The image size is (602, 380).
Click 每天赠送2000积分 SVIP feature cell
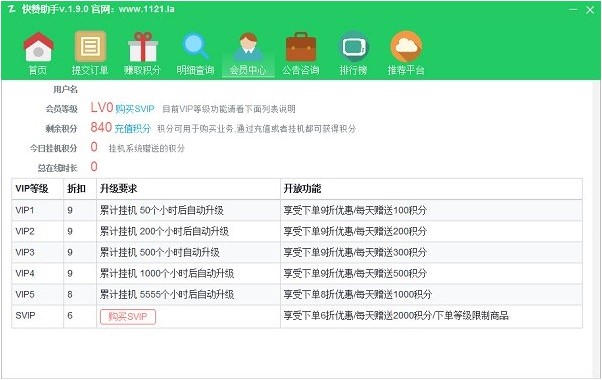pyautogui.click(x=432, y=316)
